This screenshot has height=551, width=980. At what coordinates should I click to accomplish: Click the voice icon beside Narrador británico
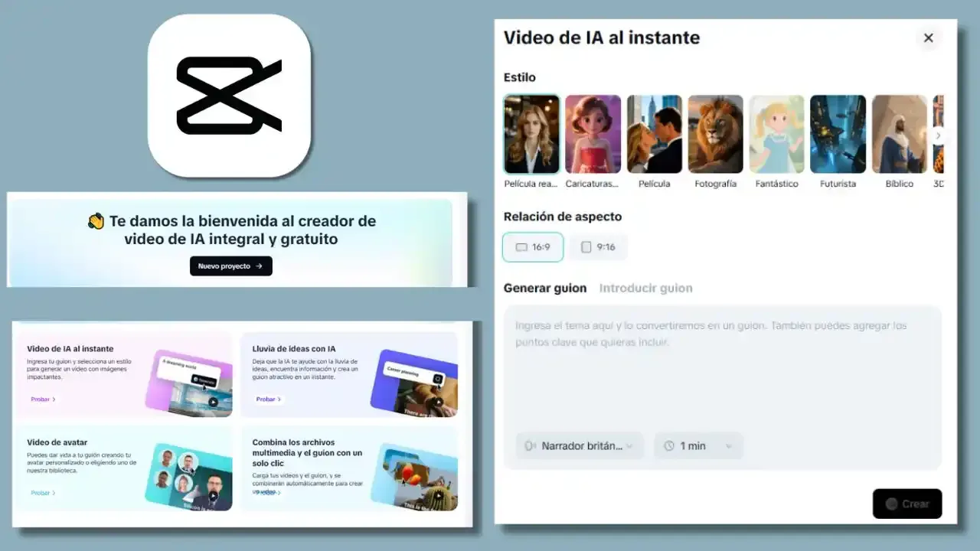530,445
